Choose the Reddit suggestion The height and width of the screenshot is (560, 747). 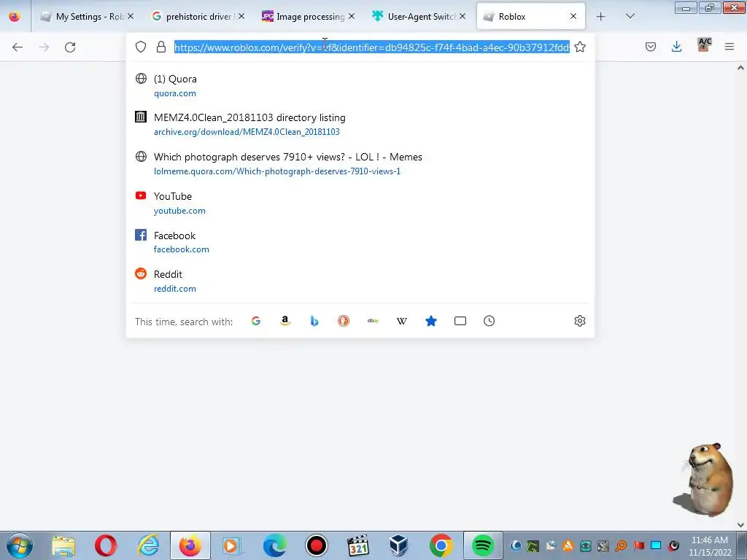[360, 281]
